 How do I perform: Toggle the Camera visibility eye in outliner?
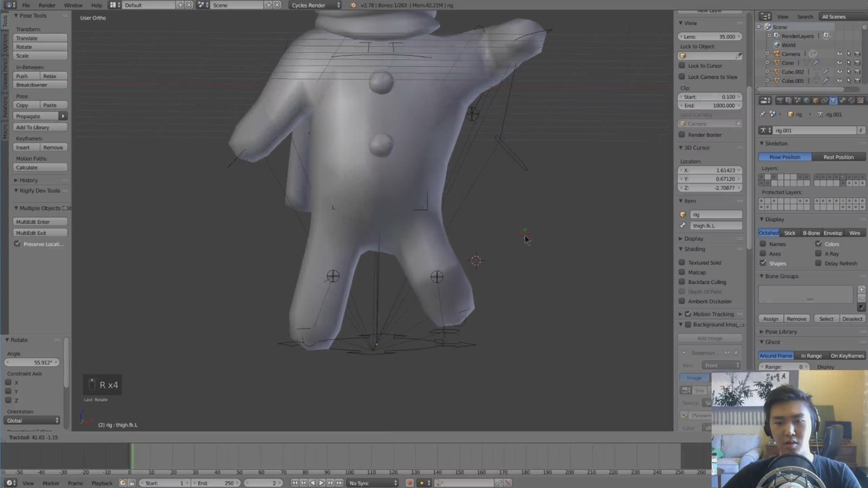(x=840, y=54)
